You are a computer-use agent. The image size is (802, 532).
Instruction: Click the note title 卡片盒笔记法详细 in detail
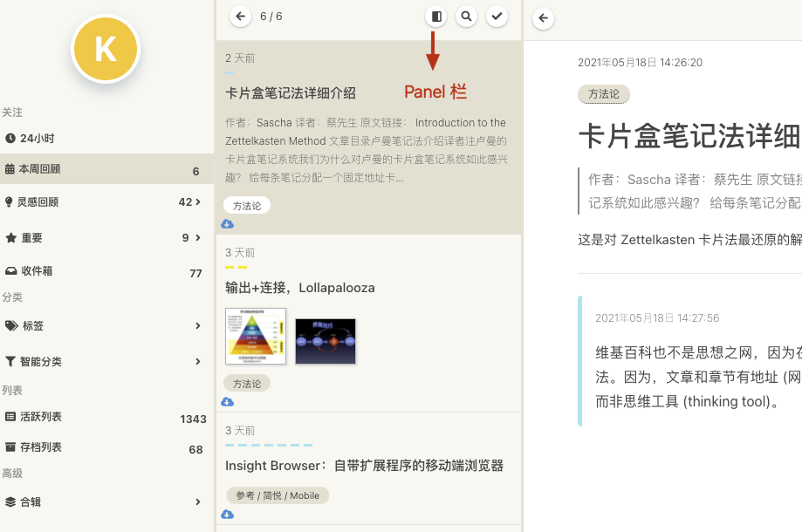[x=689, y=137]
